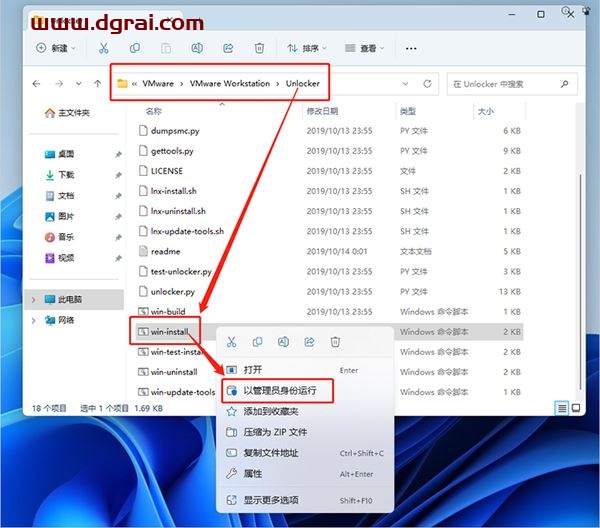Click Share icon in the context menu
Screen dimensions: 600x528
[309, 342]
